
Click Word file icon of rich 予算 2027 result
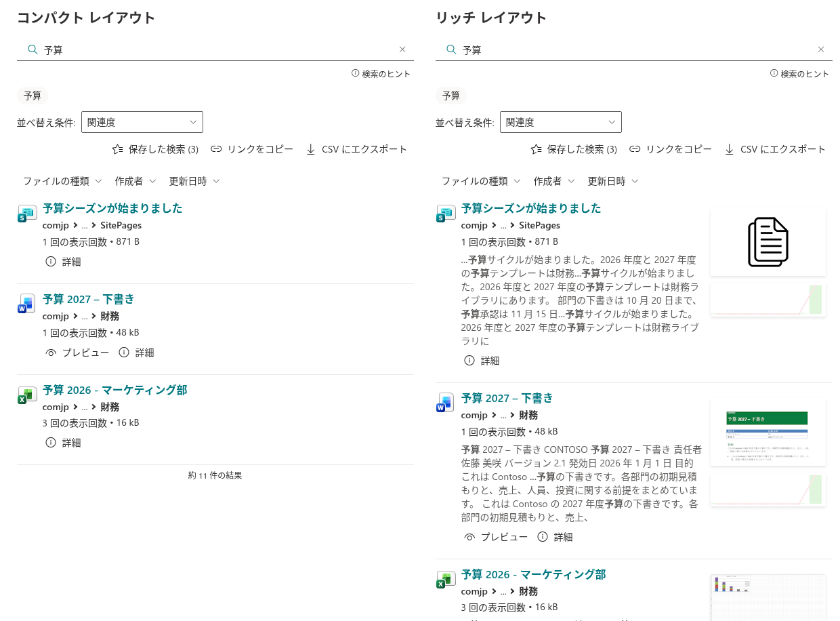446,403
